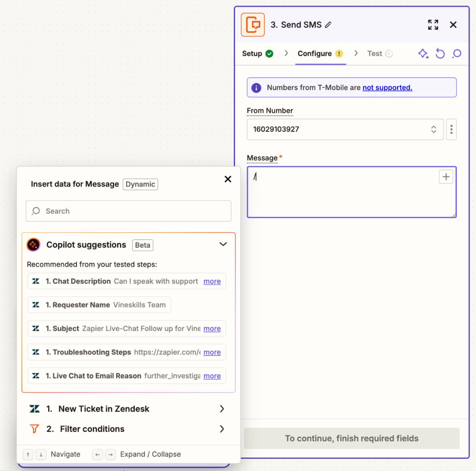Click the Setup green checkmark
The image size is (476, 471).
(x=269, y=54)
